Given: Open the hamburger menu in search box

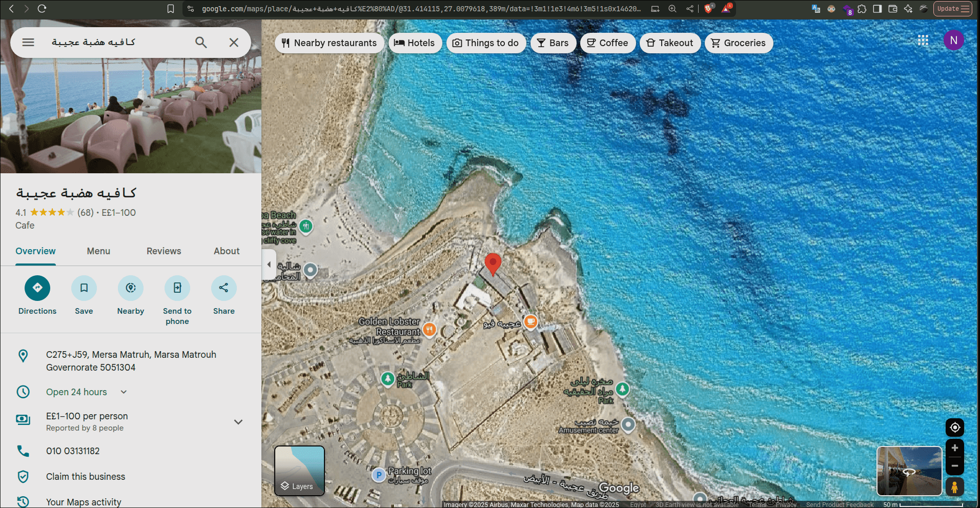Looking at the screenshot, I should click(28, 43).
